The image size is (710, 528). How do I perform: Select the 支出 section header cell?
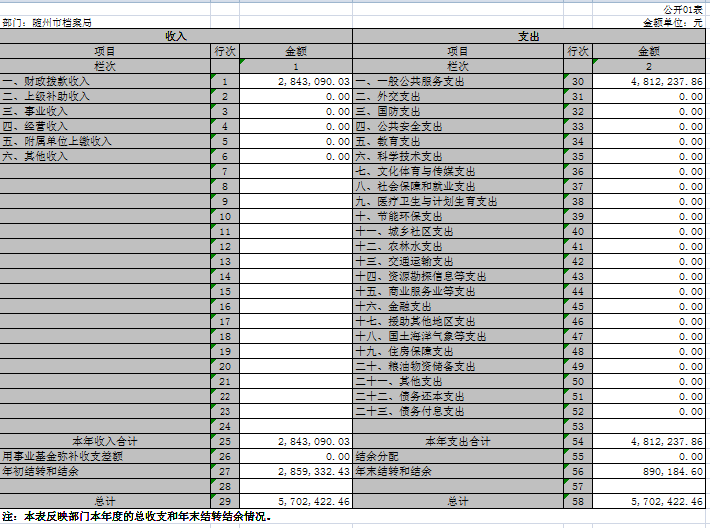click(529, 36)
